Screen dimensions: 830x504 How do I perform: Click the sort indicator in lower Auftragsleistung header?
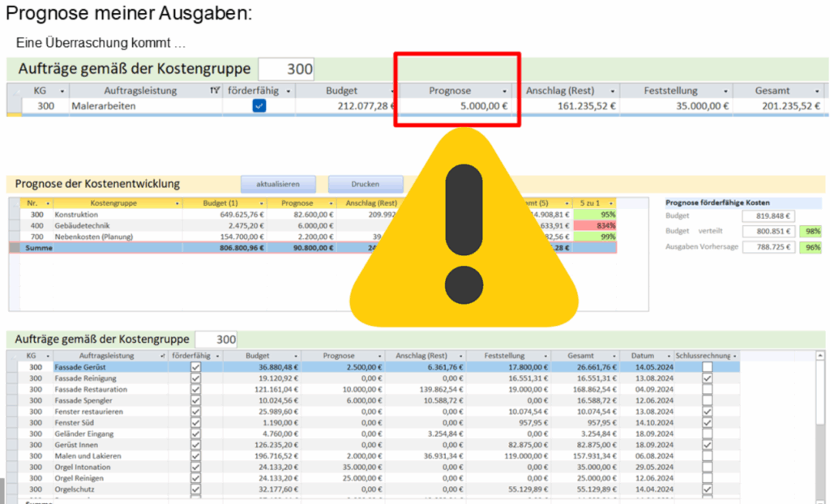[163, 356]
